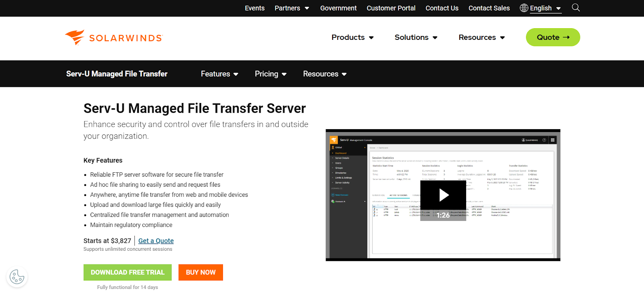The width and height of the screenshot is (644, 291).
Task: Expand the Products menu
Action: coord(353,37)
